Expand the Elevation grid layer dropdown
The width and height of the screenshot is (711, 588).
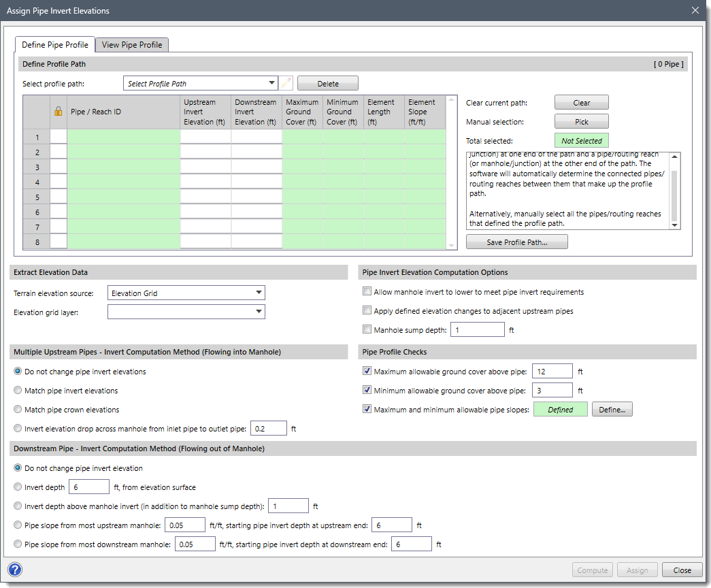point(259,311)
